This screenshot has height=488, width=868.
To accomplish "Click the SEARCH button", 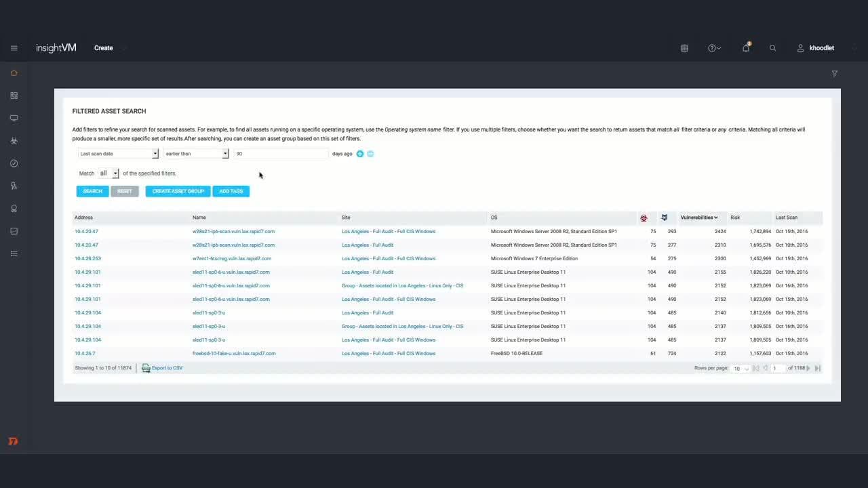I will [92, 191].
